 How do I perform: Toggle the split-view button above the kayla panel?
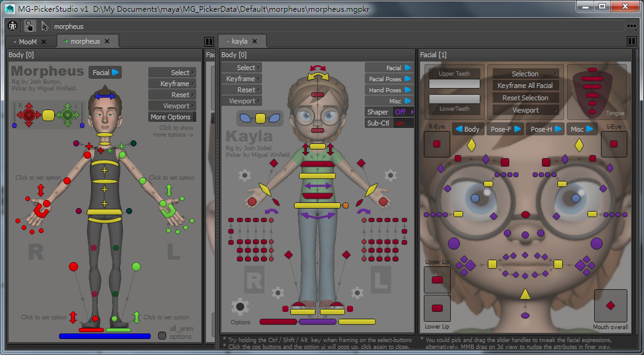pos(631,41)
